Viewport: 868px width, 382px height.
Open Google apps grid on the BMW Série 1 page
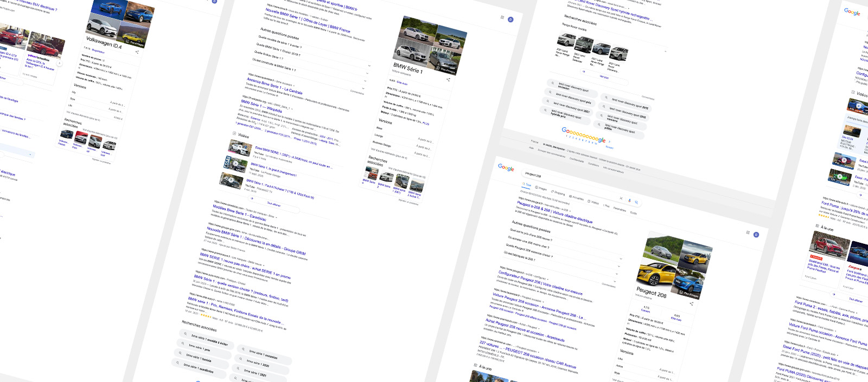tap(502, 17)
